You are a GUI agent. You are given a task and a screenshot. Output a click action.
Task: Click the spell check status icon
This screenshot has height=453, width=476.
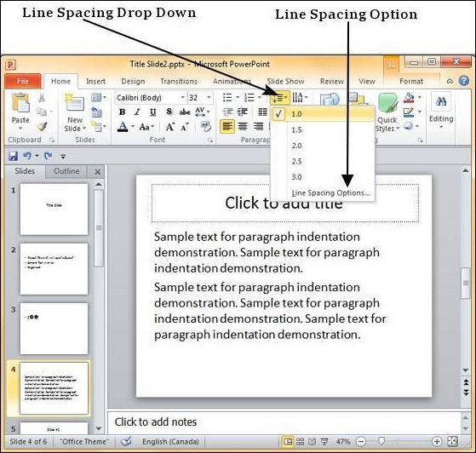(x=126, y=441)
